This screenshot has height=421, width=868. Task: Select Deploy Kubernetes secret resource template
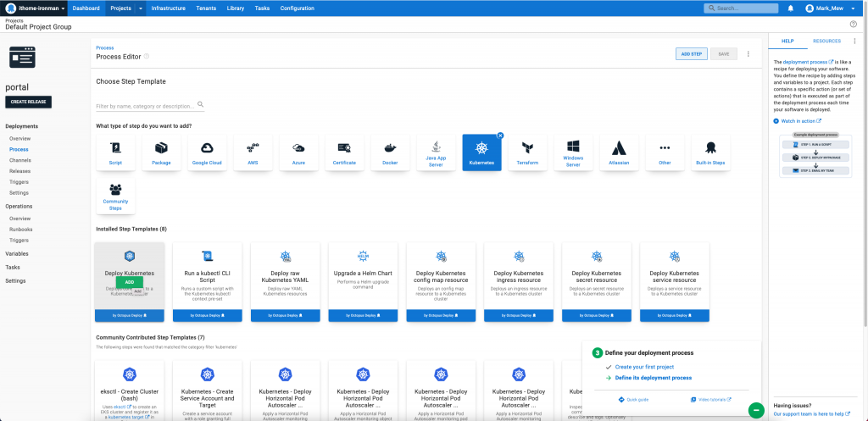[x=597, y=281]
